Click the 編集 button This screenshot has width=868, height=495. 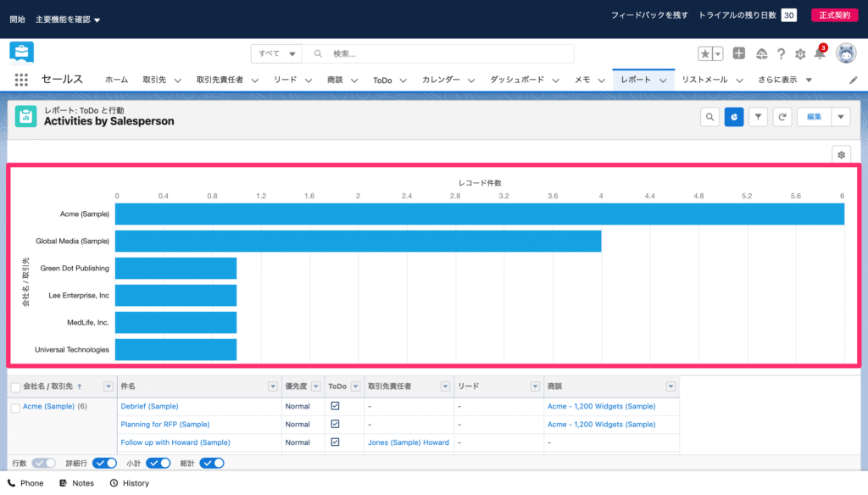tap(814, 117)
